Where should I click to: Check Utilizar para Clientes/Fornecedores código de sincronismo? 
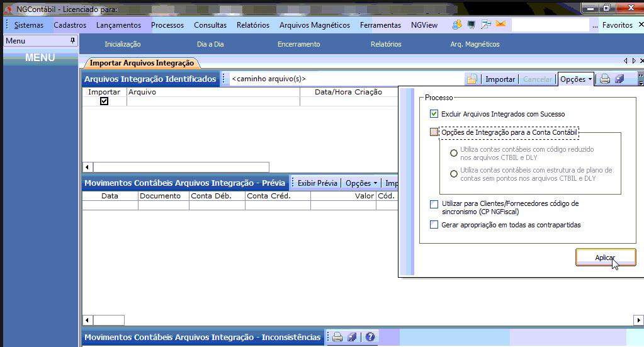point(434,204)
